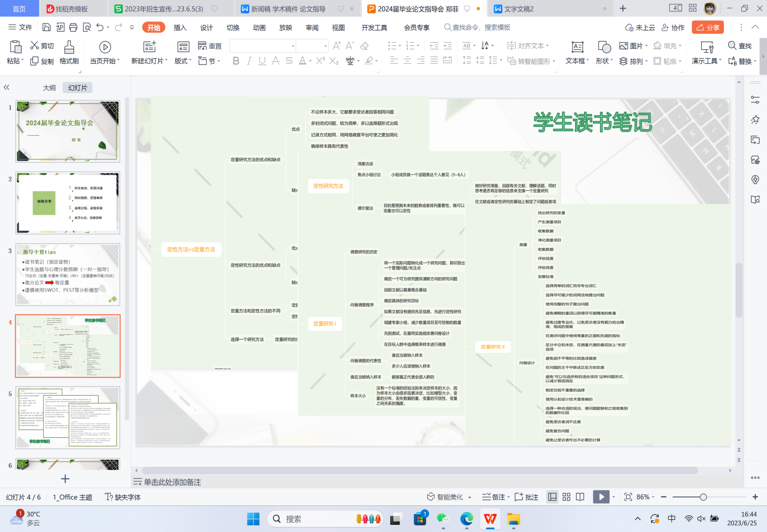
Task: Start slideshow from status bar play button
Action: (x=601, y=497)
